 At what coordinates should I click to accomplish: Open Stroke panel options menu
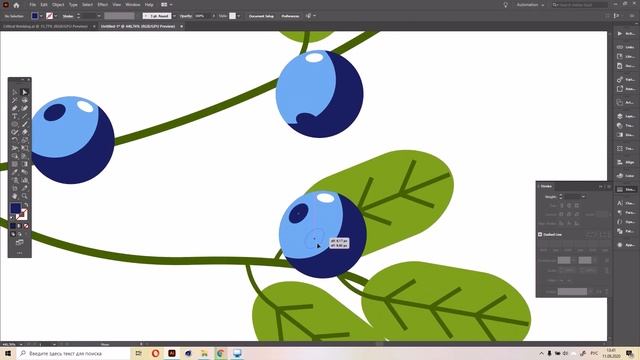click(609, 186)
